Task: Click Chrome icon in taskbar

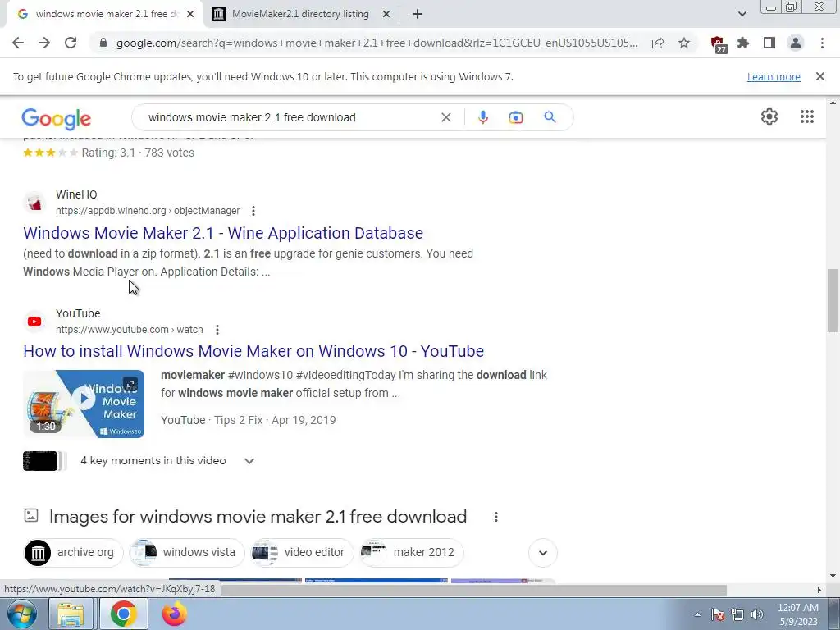Action: [x=123, y=614]
